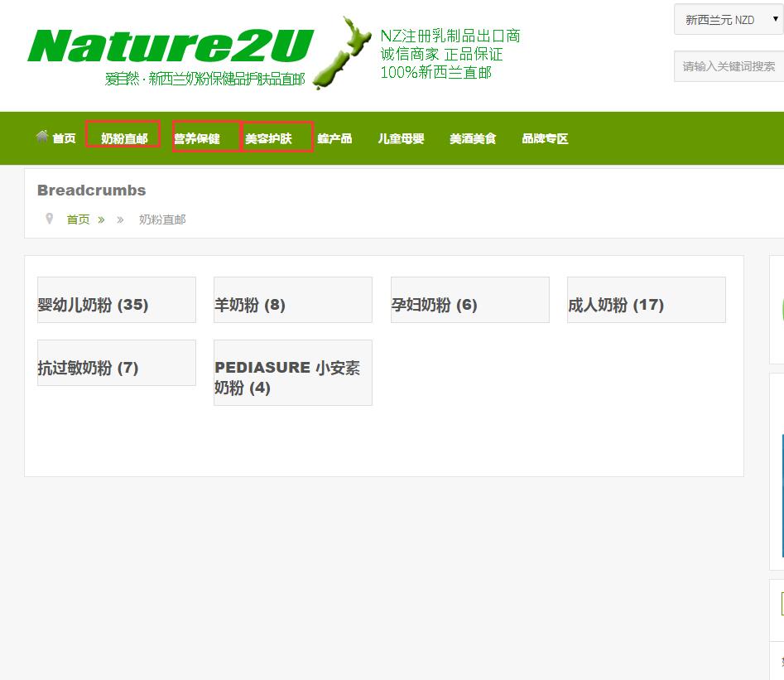Click the 首页 breadcrumb link
The width and height of the screenshot is (784, 680).
point(78,219)
